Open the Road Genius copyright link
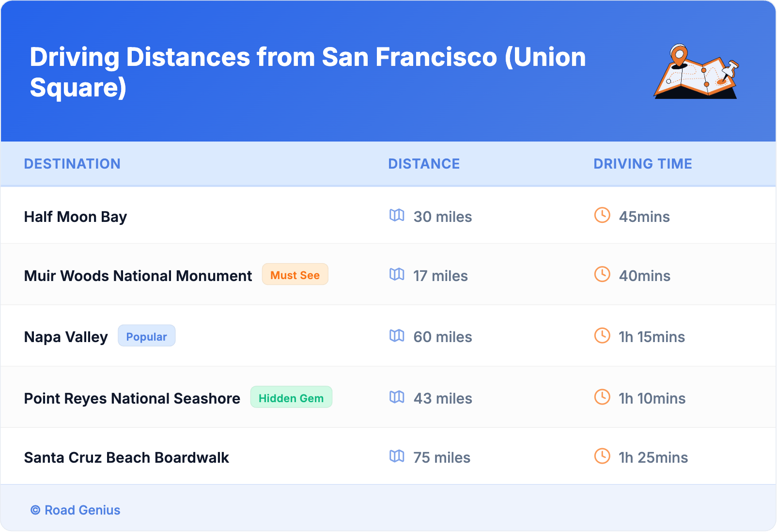 click(76, 510)
